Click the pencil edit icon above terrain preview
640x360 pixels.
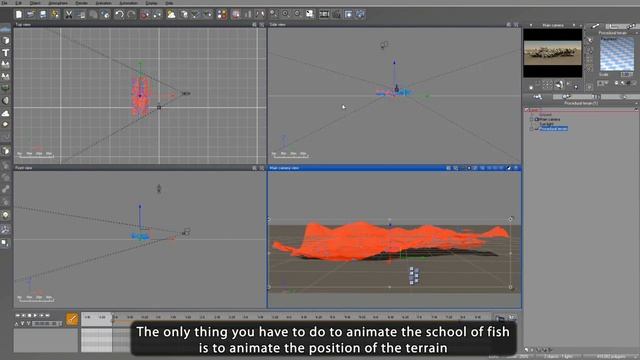coord(595,27)
